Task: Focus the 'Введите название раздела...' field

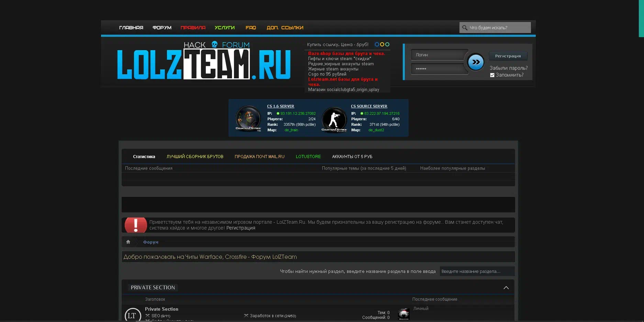Action: click(477, 271)
